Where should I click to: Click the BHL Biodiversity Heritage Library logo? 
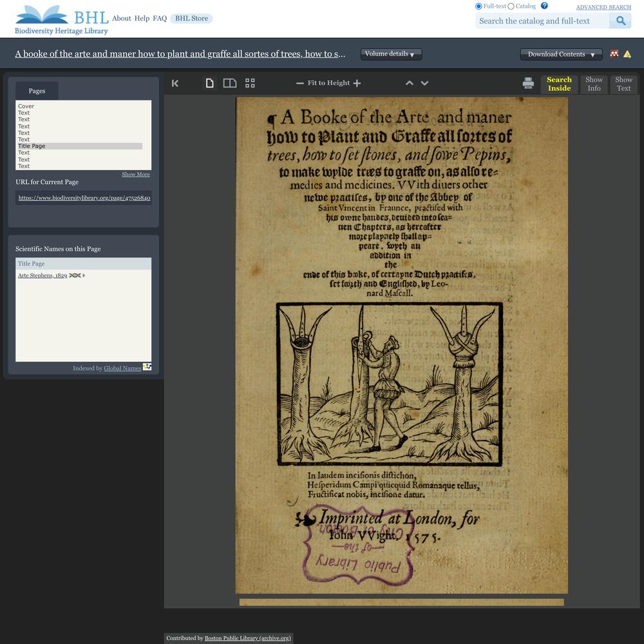pyautogui.click(x=62, y=20)
